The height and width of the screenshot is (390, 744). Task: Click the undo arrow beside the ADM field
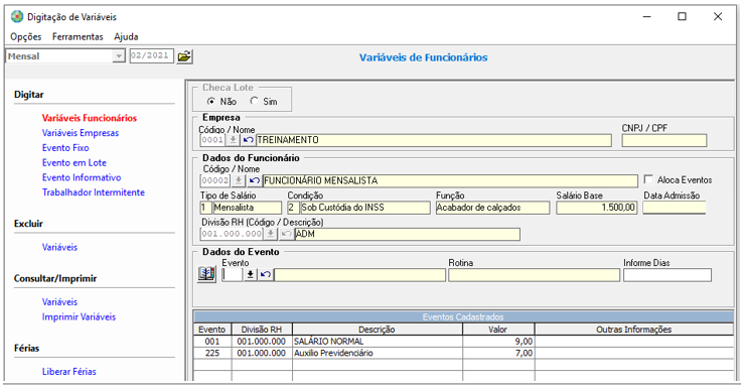pos(286,234)
